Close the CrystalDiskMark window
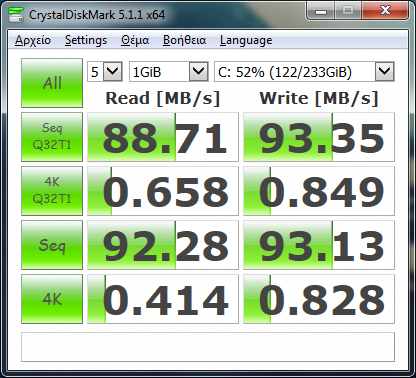This screenshot has height=378, width=416. tap(385, 11)
